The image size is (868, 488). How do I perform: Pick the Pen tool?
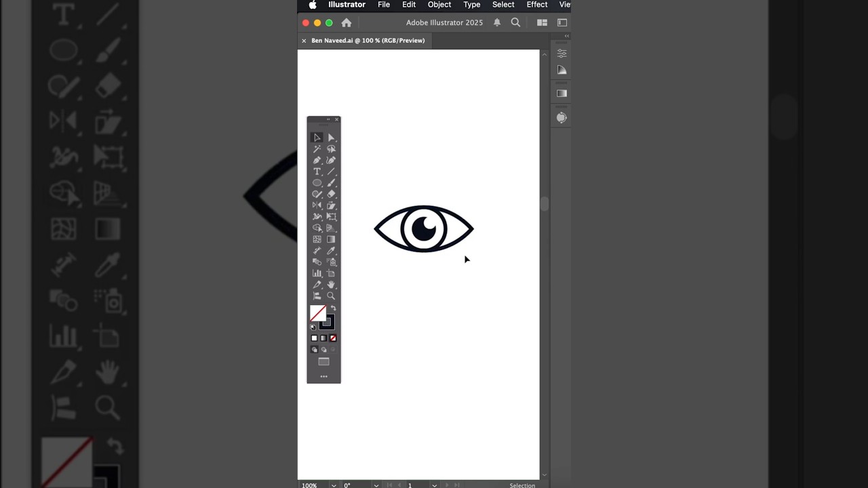[317, 160]
